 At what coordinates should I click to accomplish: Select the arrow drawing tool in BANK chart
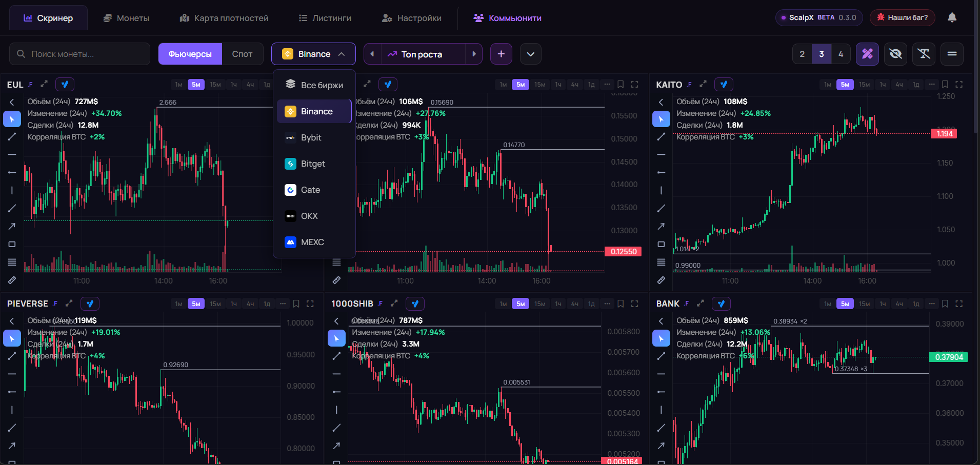click(661, 446)
